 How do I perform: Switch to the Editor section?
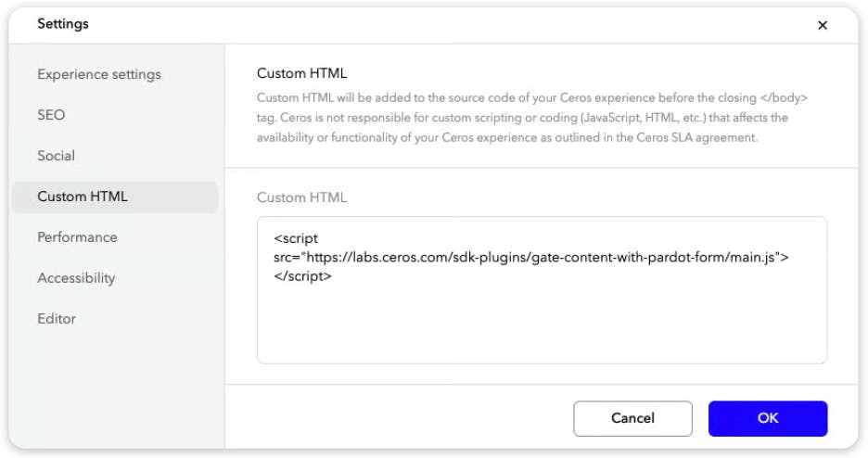coord(57,319)
